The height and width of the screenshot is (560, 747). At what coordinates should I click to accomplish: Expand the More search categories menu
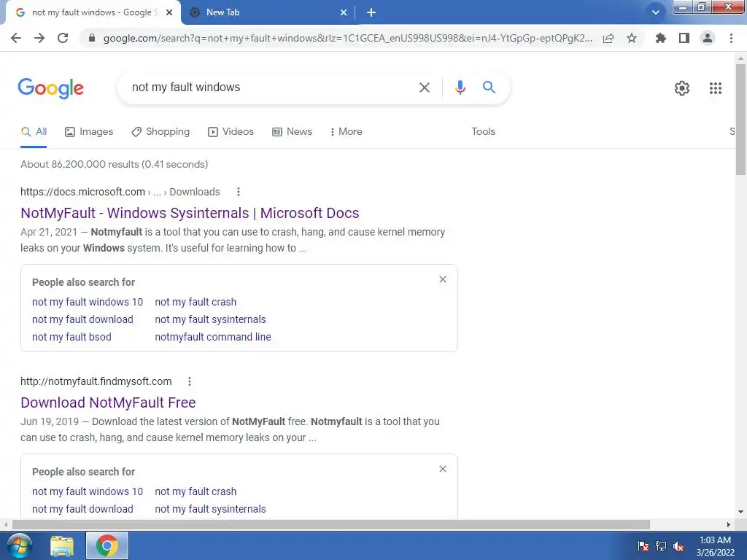pyautogui.click(x=347, y=132)
